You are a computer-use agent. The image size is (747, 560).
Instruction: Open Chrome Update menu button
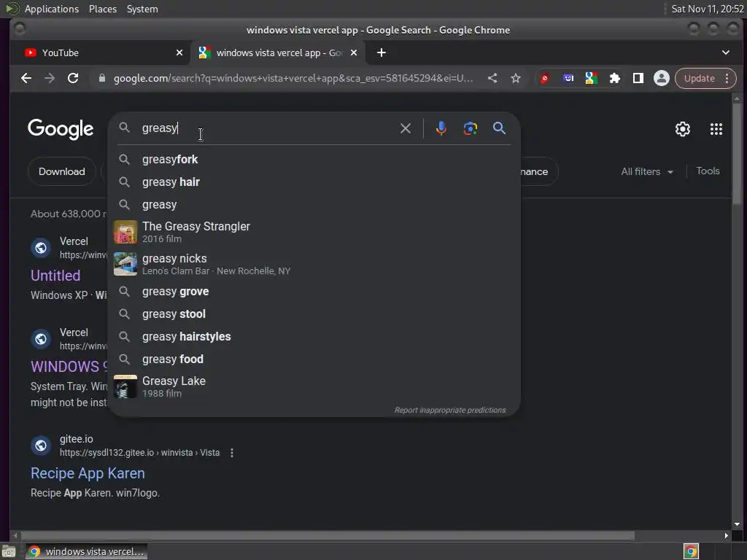tap(705, 79)
